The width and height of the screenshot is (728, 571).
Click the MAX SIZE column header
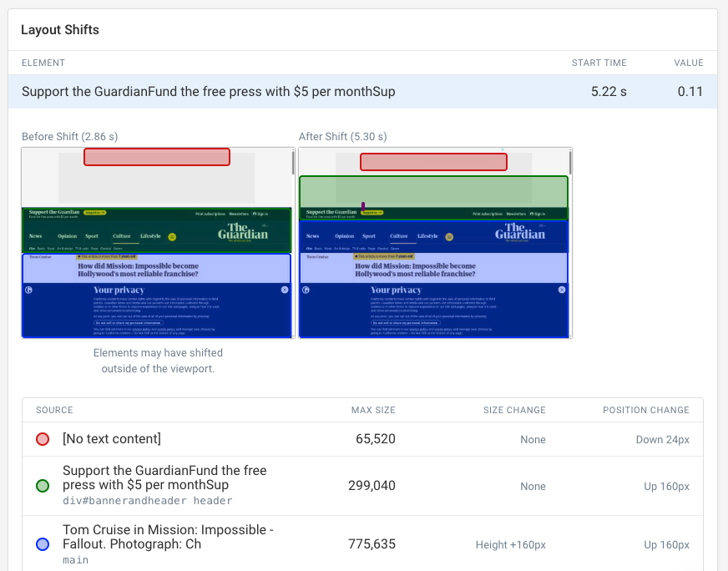click(373, 410)
